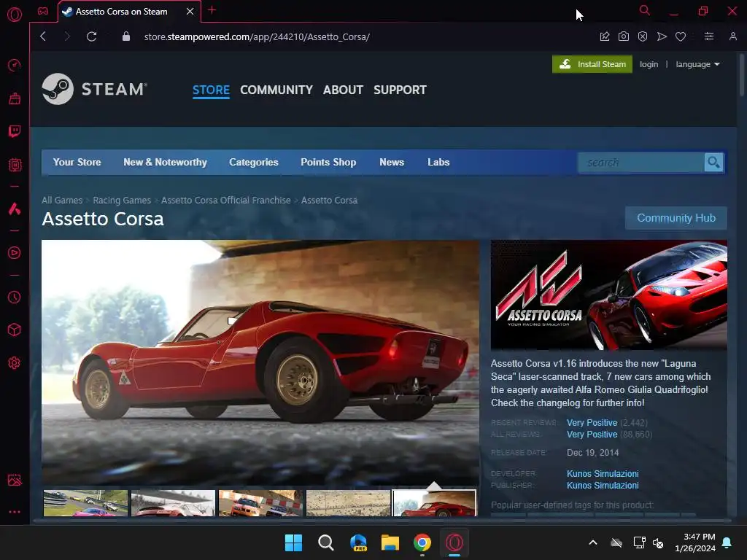Go to Points Shop
The width and height of the screenshot is (747, 560).
(328, 163)
